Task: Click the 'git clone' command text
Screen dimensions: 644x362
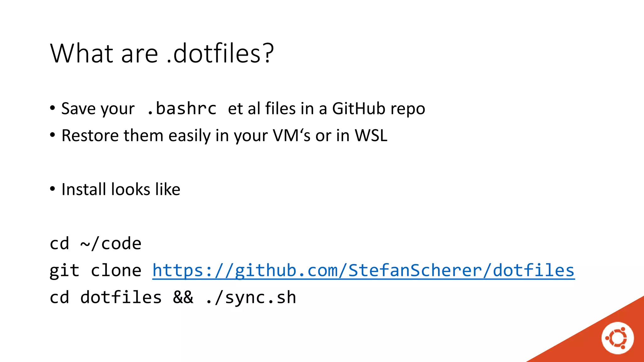Action: tap(96, 271)
